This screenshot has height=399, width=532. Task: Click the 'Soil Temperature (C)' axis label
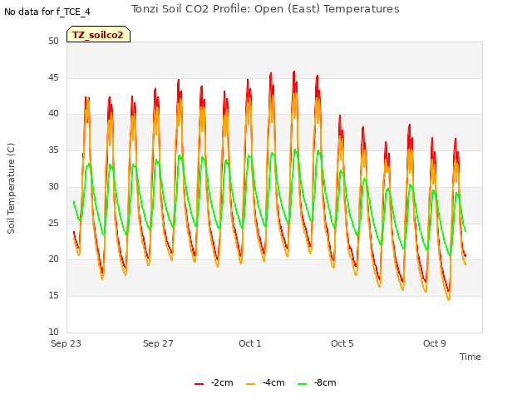click(11, 189)
